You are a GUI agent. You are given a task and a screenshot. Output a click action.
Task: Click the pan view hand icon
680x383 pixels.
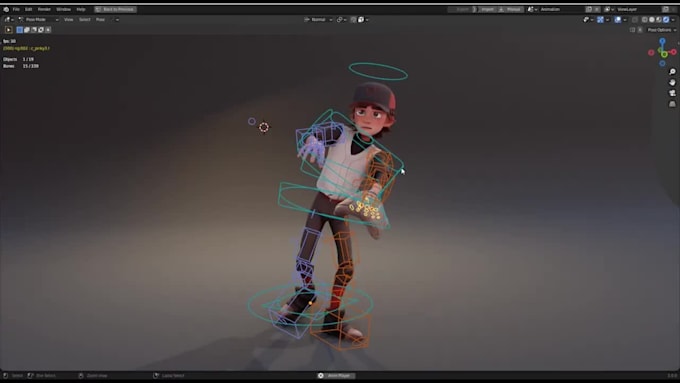pyautogui.click(x=672, y=82)
